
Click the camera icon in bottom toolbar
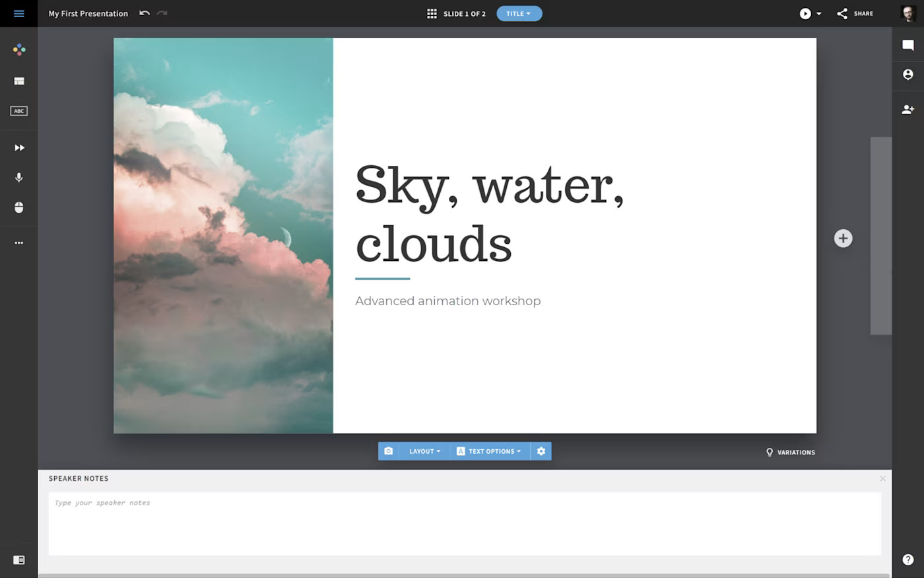(x=389, y=451)
